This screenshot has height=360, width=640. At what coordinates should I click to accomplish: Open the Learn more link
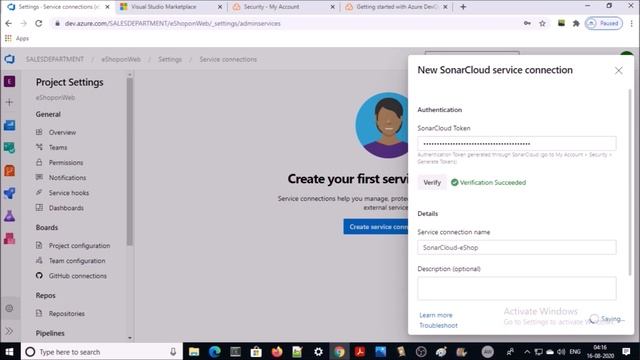click(436, 315)
